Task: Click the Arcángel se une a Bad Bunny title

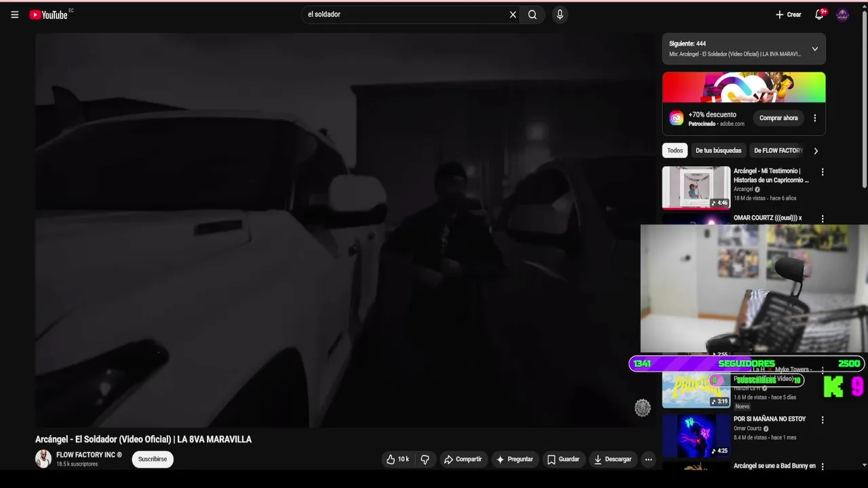Action: click(x=774, y=466)
